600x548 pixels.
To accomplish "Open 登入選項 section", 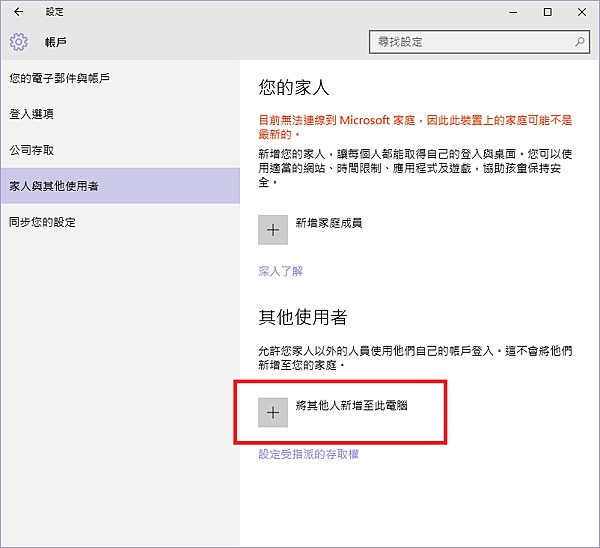I will click(x=120, y=114).
